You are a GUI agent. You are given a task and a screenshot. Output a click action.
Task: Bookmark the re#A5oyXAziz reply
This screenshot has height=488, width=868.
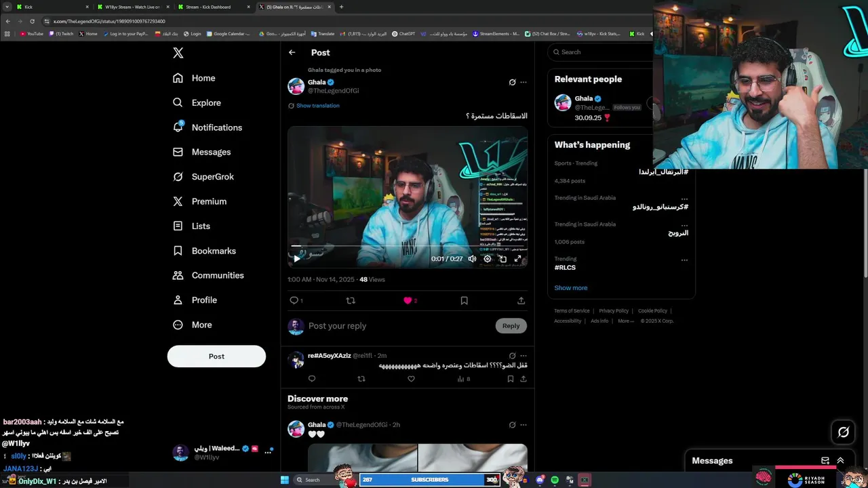click(510, 379)
